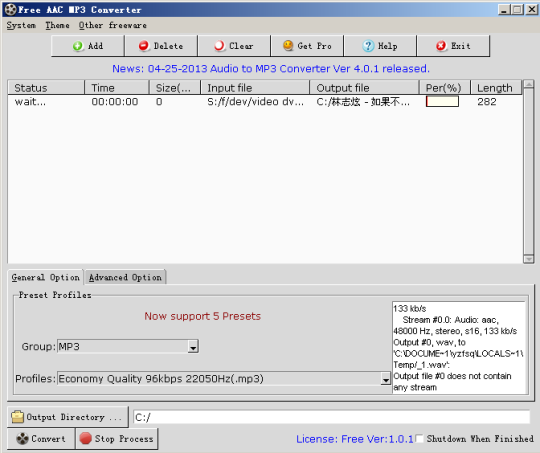Click the red Exit cross icon
The width and height of the screenshot is (540, 453).
pos(441,46)
